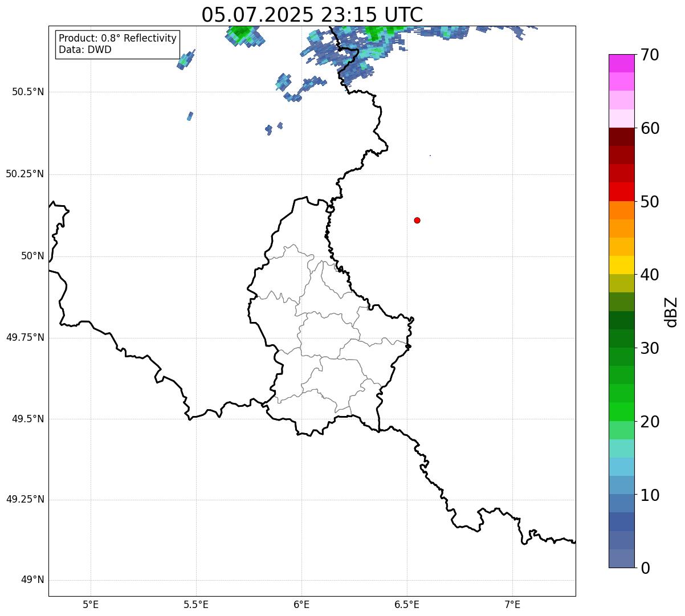The image size is (685, 616).
Task: Click the magenta top colorbar segment
Action: click(x=621, y=63)
